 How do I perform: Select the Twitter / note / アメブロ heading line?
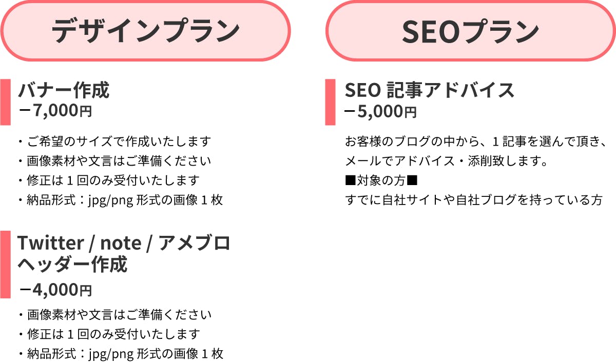point(123,243)
